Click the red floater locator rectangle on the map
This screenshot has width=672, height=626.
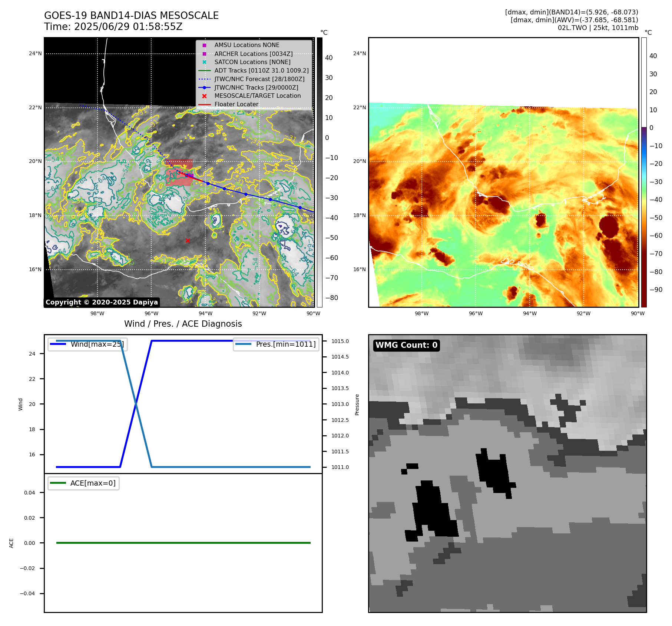[179, 172]
